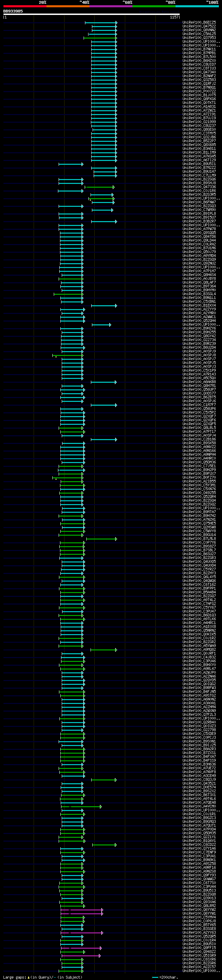Select hit UniRef100_B9U5I1
The height and width of the screenshot is (980, 222).
199,164
